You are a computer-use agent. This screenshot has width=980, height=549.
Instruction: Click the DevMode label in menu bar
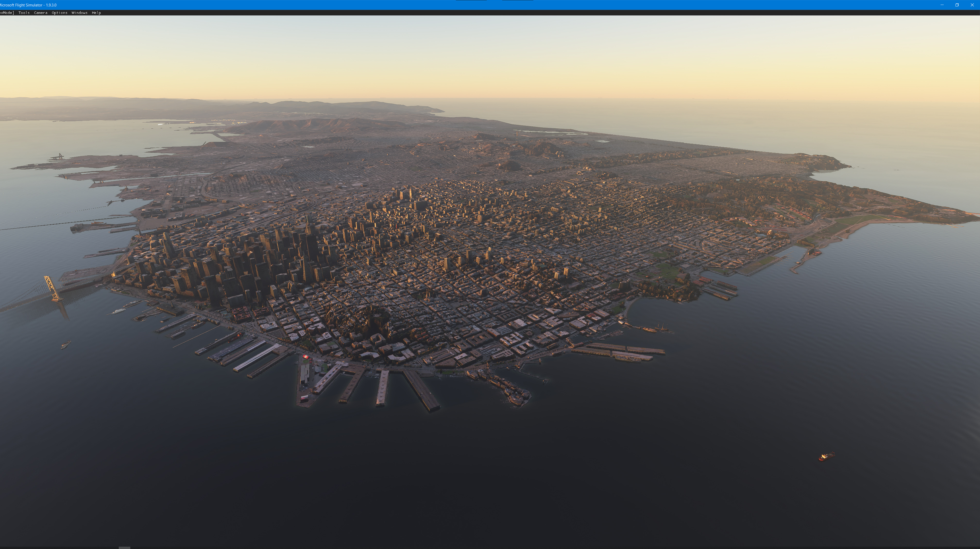coord(6,13)
